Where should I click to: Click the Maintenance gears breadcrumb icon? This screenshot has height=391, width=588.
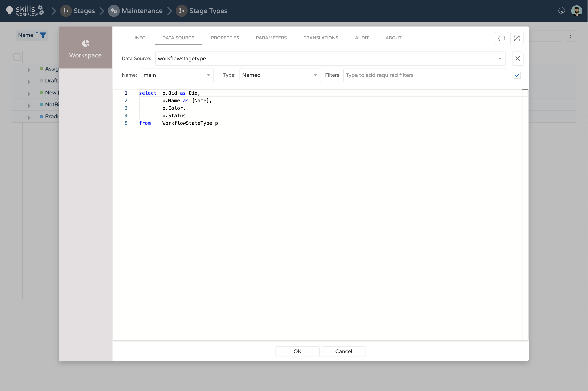click(x=114, y=11)
